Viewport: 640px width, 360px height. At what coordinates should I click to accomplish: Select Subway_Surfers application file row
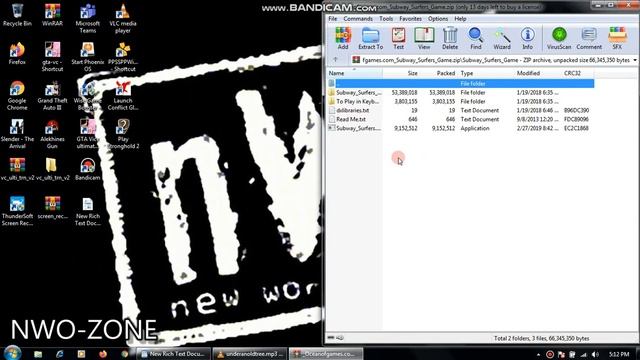(x=461, y=128)
